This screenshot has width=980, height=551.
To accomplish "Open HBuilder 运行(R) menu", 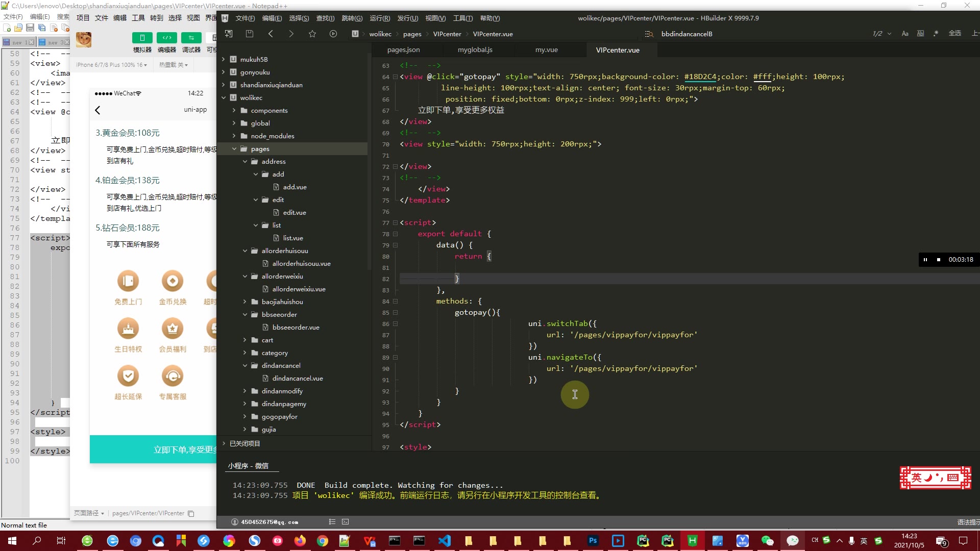I will coord(380,18).
